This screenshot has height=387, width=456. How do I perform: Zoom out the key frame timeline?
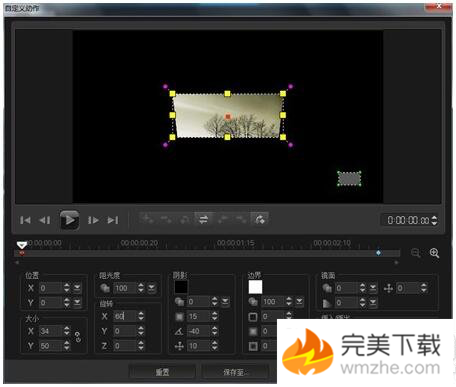click(415, 253)
